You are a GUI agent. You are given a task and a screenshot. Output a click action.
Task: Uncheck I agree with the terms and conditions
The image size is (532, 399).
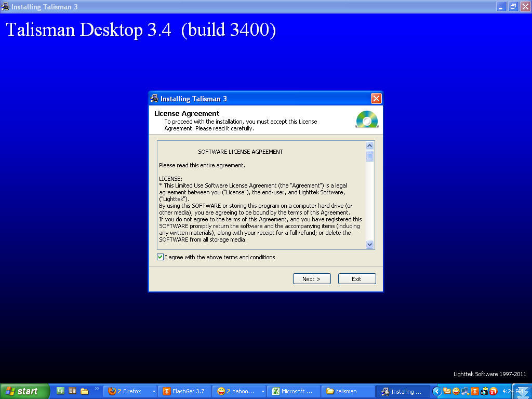click(160, 257)
